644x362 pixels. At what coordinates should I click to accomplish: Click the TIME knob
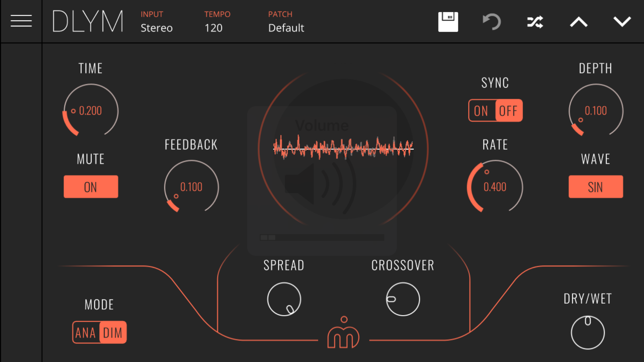(91, 111)
